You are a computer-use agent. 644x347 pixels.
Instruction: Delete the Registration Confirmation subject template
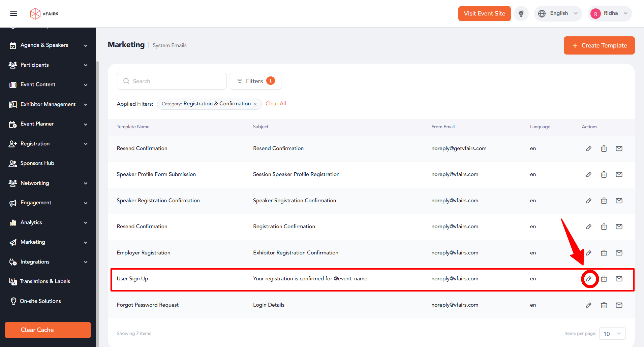604,227
